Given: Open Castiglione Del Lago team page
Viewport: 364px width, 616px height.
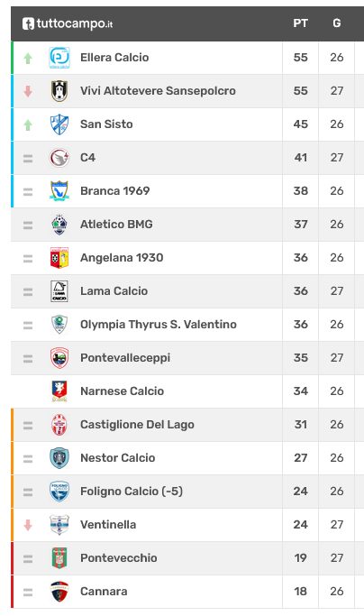Looking at the screenshot, I should tap(137, 425).
